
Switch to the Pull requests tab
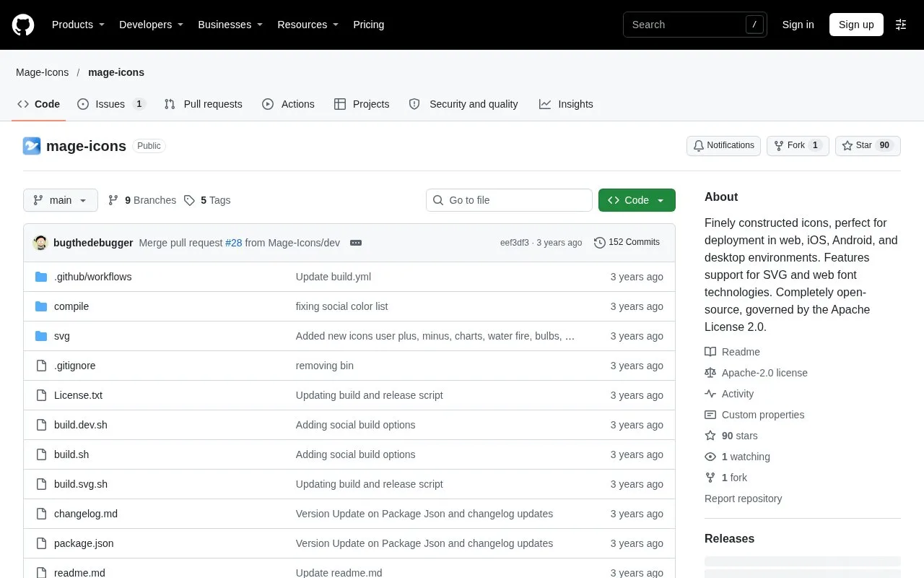[203, 104]
